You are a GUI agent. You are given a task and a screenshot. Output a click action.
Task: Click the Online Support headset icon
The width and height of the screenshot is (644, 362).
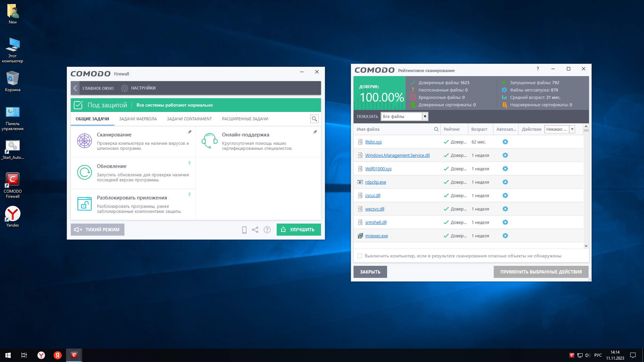point(210,141)
